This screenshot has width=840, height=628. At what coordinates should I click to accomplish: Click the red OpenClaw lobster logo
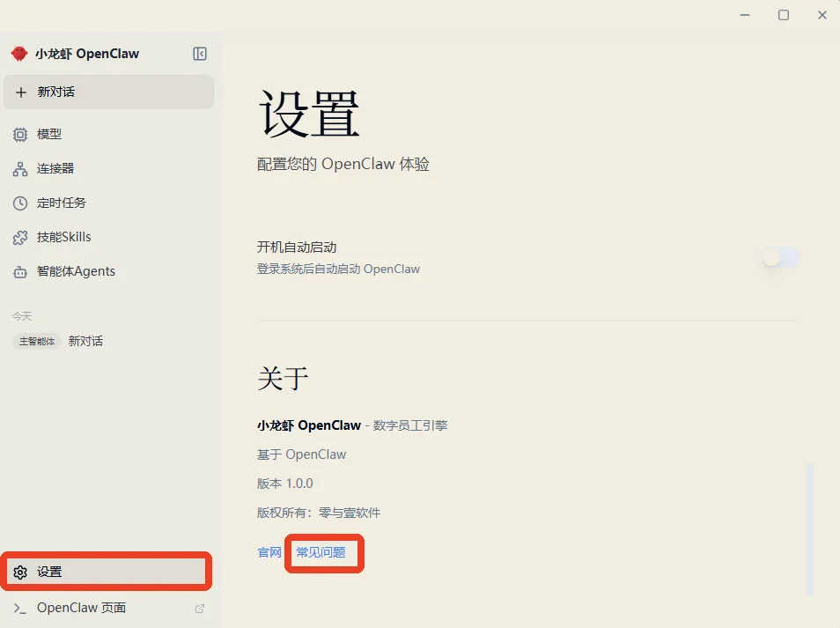[19, 54]
